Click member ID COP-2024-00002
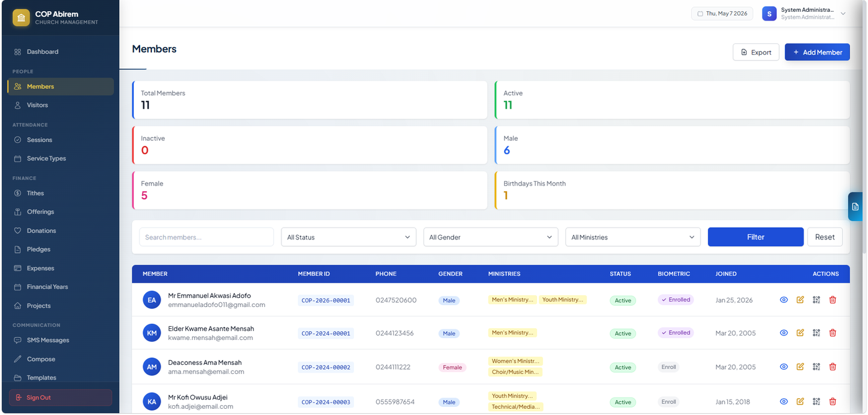This screenshot has width=868, height=415. [x=325, y=367]
